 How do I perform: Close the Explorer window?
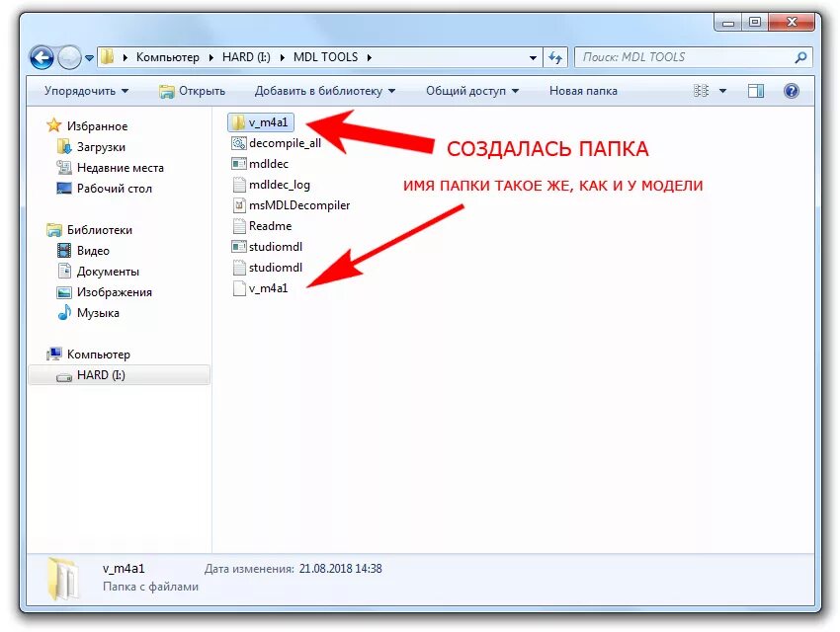[793, 23]
